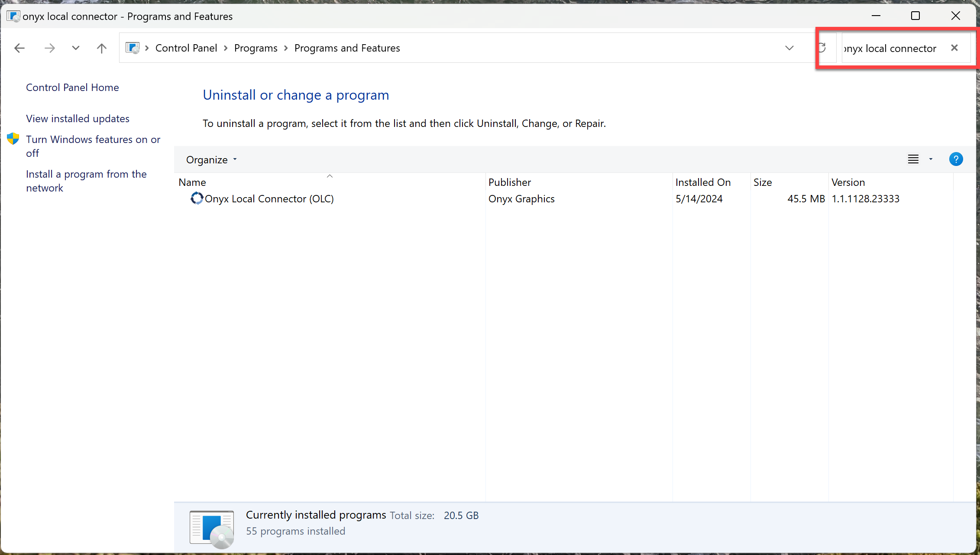
Task: Open the More view options dropdown arrow
Action: coord(931,159)
